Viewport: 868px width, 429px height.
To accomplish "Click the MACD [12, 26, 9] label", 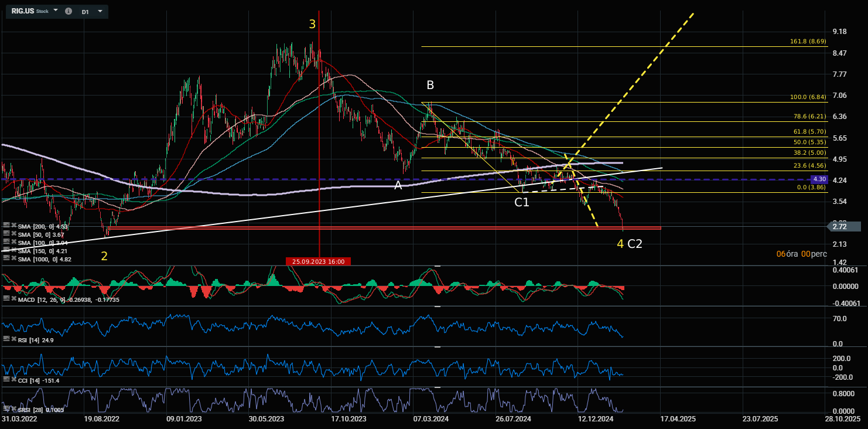I will pos(69,299).
